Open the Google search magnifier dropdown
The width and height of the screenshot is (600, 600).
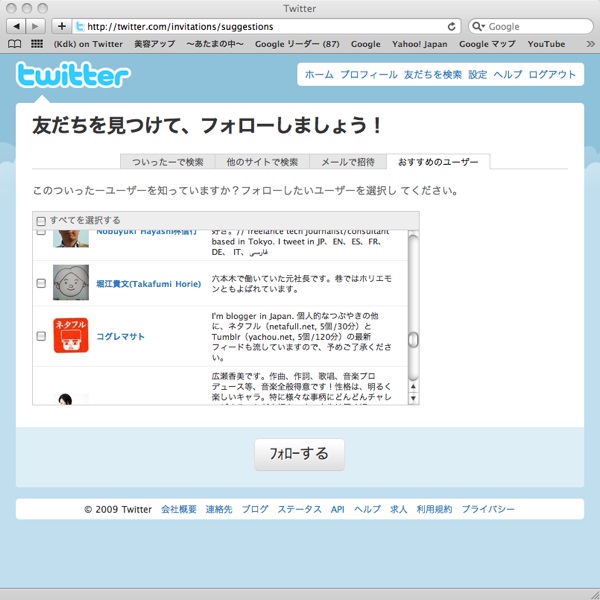(x=478, y=26)
